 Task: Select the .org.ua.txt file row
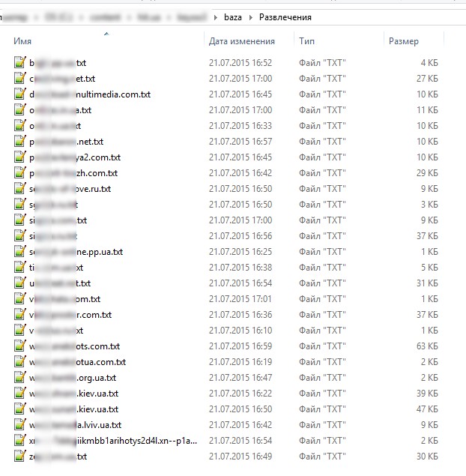tap(226, 377)
